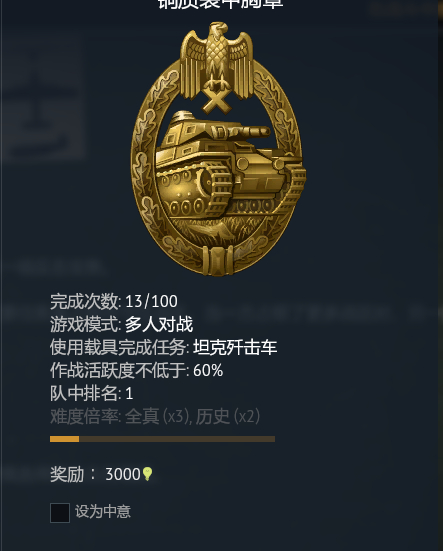The image size is (443, 551).
Task: Click the green reward currency icon
Action: (148, 474)
